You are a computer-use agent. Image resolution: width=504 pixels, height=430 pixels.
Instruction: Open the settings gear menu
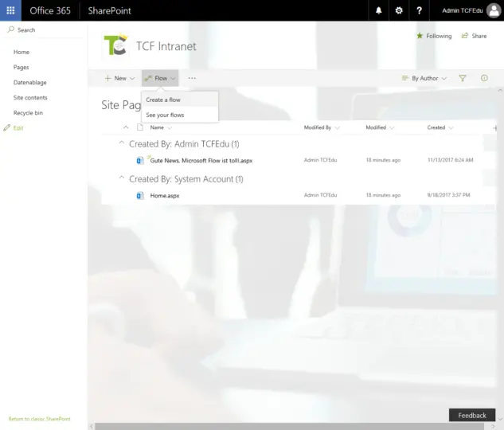pos(399,10)
